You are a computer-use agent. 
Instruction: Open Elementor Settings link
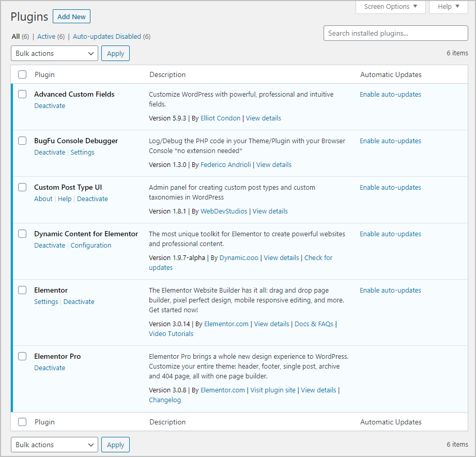46,301
